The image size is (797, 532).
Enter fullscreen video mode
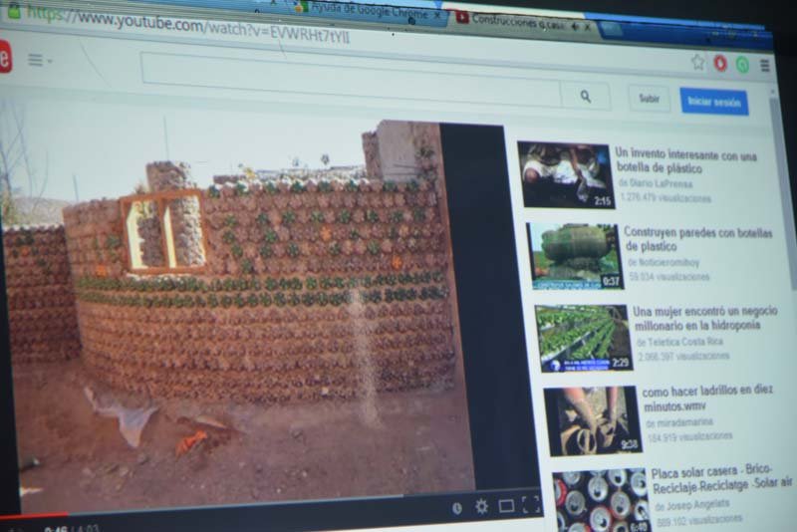coord(531,505)
